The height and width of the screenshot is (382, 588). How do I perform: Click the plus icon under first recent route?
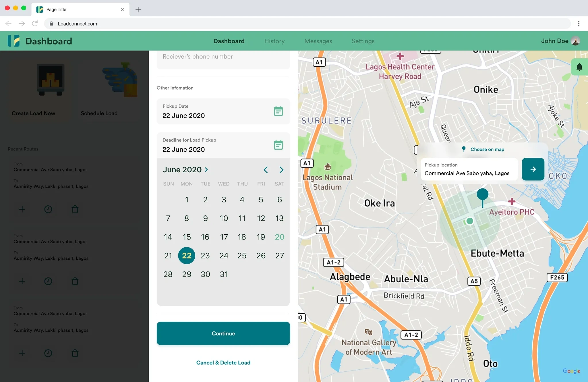click(22, 209)
